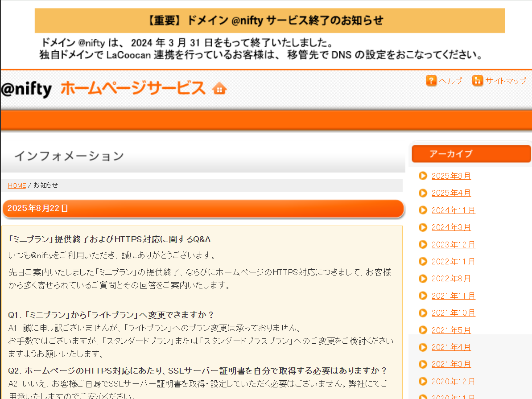The image size is (532, 399).
Task: Click the arrow bullet beside 2025年8月
Action: pos(422,176)
